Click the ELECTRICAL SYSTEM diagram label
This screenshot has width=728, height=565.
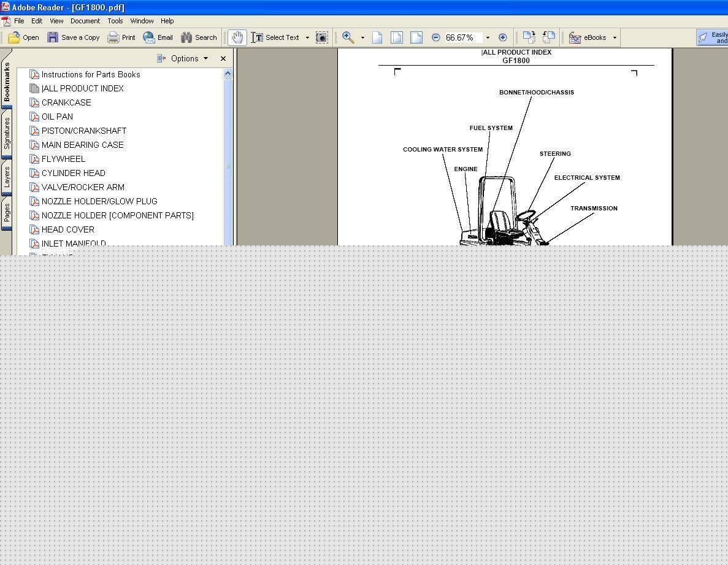(x=587, y=177)
